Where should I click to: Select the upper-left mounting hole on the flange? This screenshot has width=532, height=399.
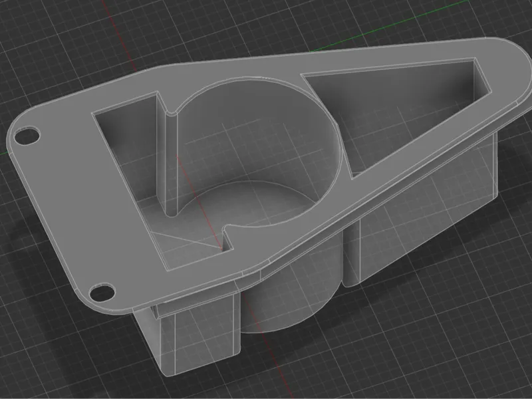coord(27,136)
